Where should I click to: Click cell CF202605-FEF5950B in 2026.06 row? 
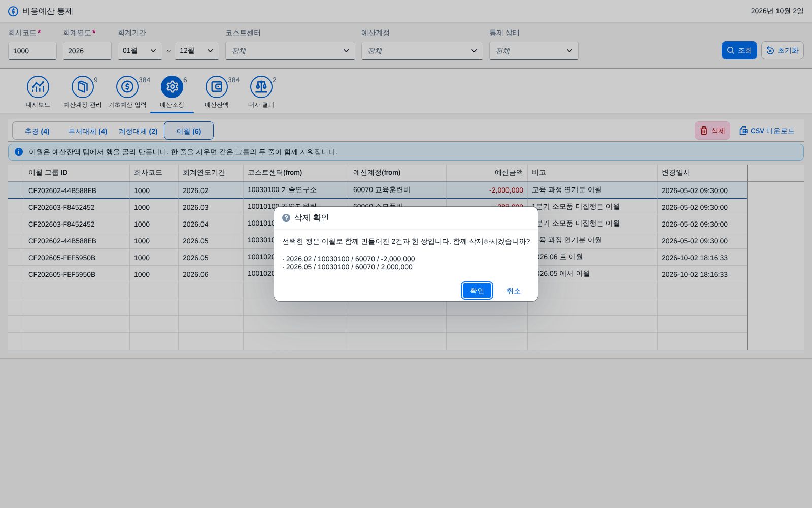pos(77,274)
